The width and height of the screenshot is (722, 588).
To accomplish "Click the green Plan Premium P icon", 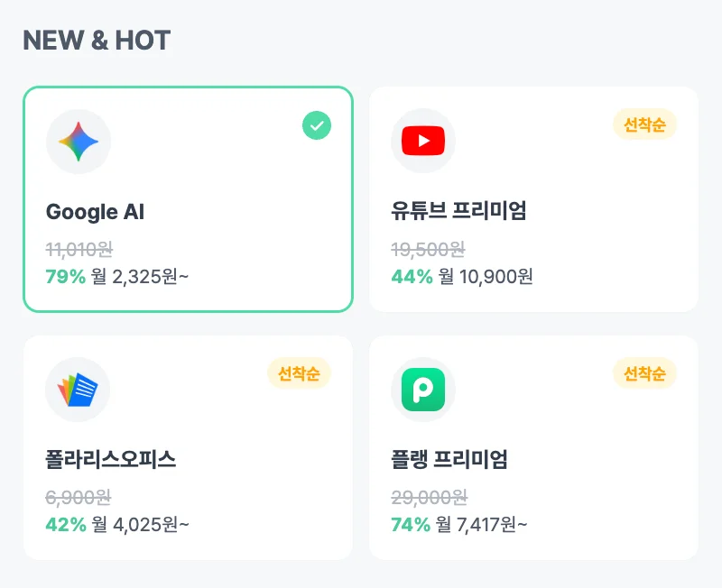I will click(x=423, y=389).
